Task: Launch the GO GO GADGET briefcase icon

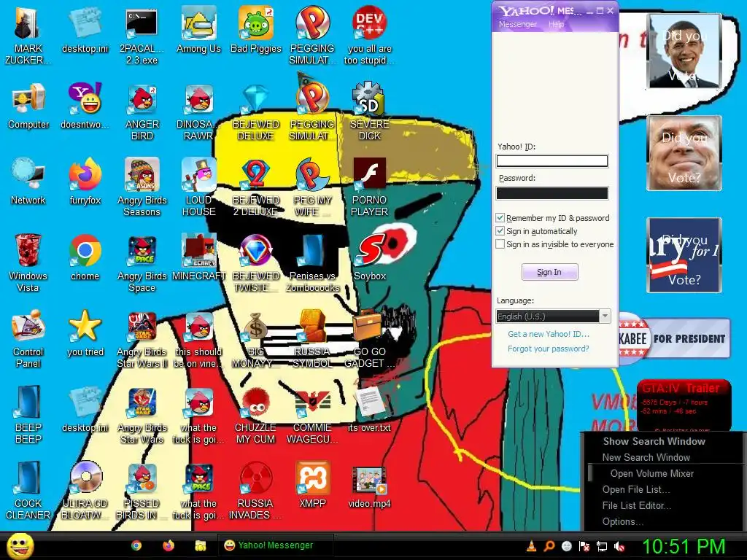Action: [370, 338]
